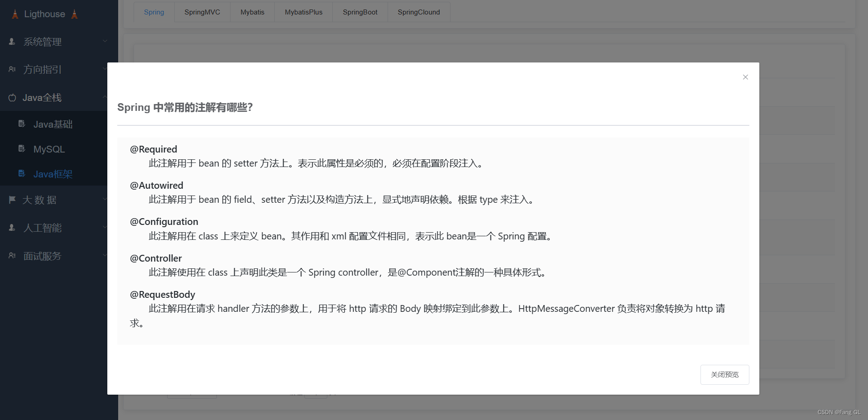Image resolution: width=868 pixels, height=420 pixels.
Task: Expand the 方向指引 menu chevron
Action: (105, 69)
